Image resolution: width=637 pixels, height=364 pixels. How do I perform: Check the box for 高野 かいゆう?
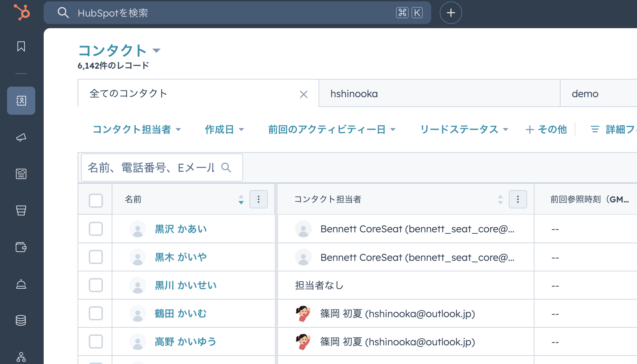point(96,341)
